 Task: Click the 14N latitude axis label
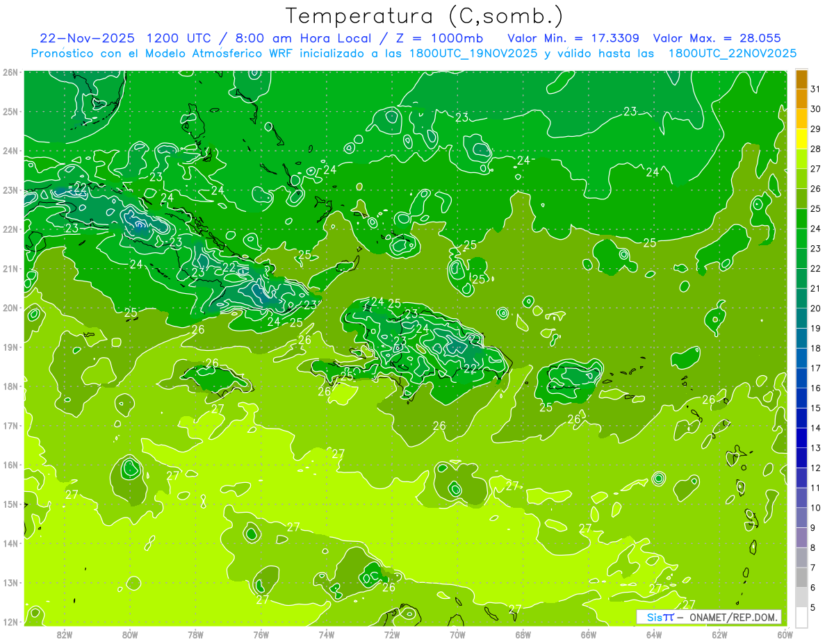10,543
